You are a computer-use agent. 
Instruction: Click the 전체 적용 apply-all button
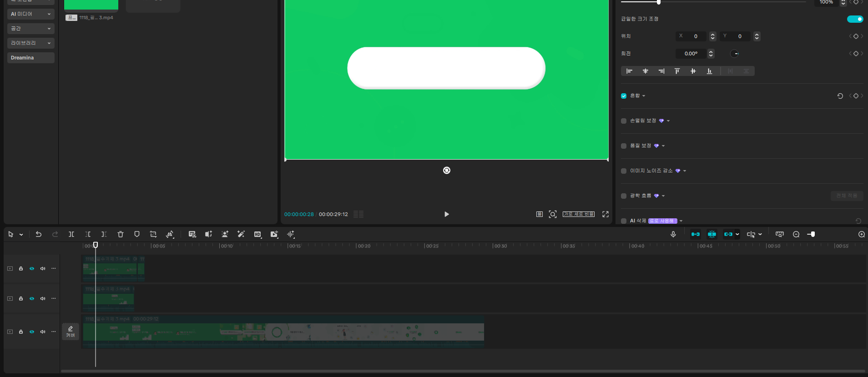(847, 196)
